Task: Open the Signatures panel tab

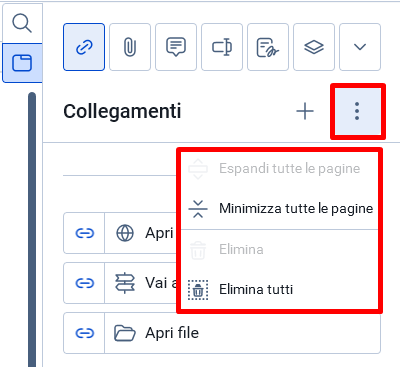Action: pos(268,47)
